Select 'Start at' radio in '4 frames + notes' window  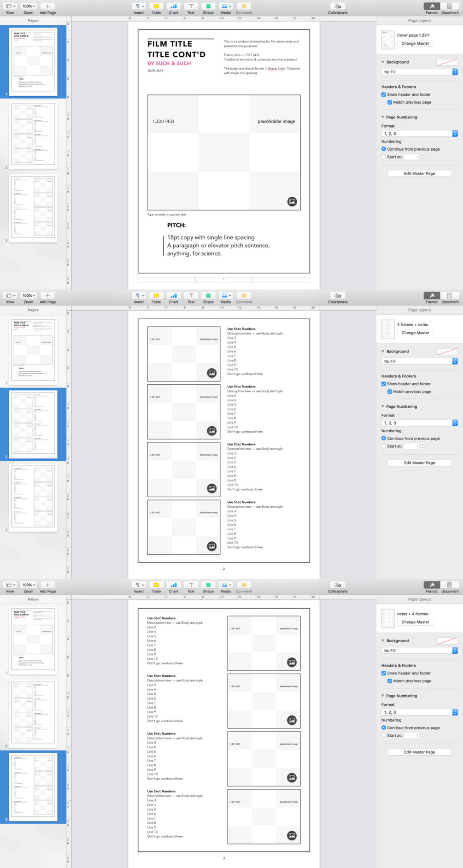tap(384, 446)
